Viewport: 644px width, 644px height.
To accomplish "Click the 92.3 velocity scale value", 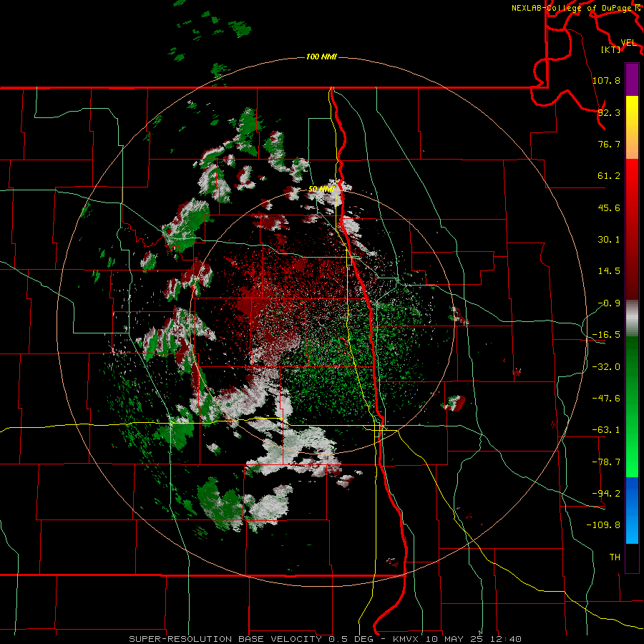I will (609, 112).
